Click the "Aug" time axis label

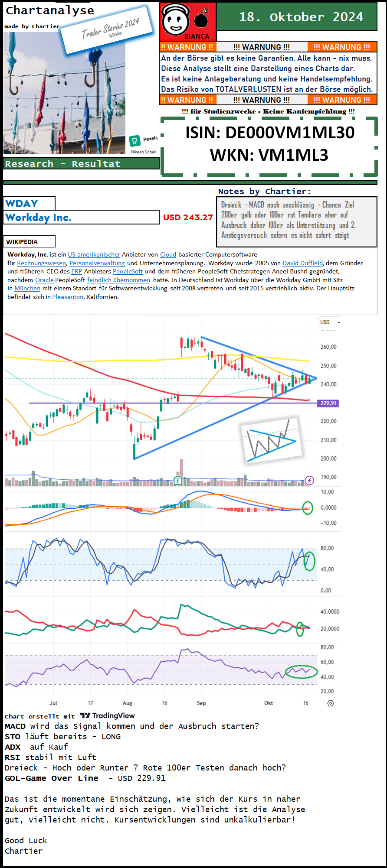pos(127,703)
